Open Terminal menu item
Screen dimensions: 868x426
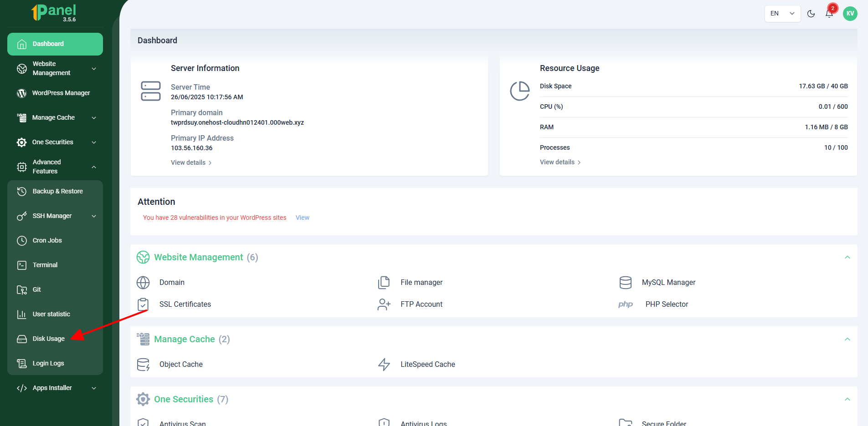(x=55, y=265)
